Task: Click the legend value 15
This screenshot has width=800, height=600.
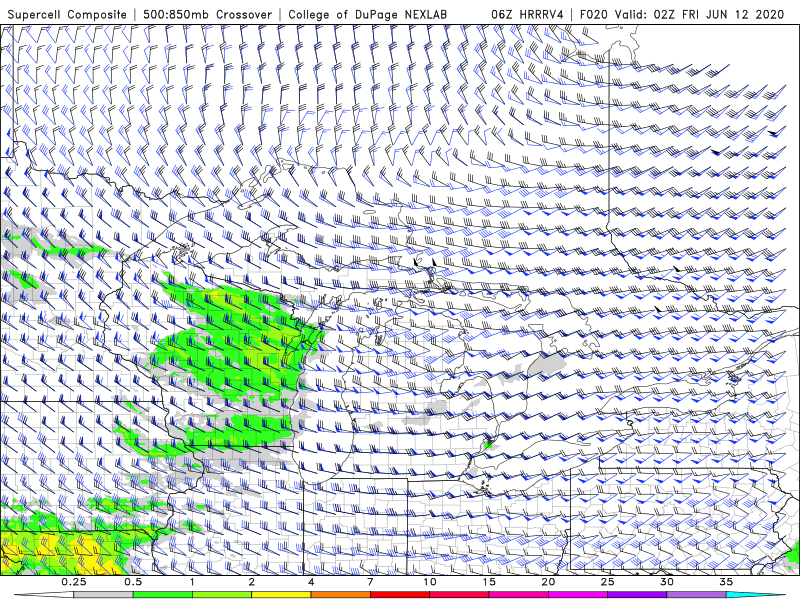Action: [x=489, y=582]
